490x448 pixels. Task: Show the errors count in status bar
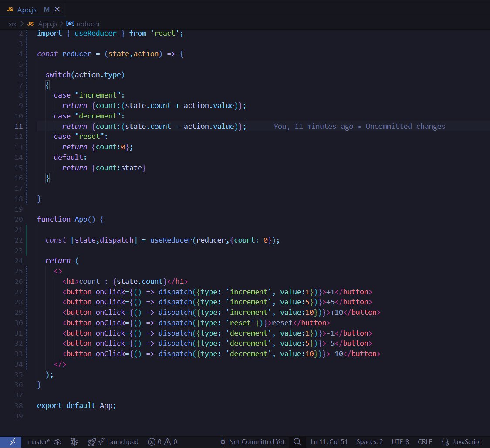(x=155, y=442)
